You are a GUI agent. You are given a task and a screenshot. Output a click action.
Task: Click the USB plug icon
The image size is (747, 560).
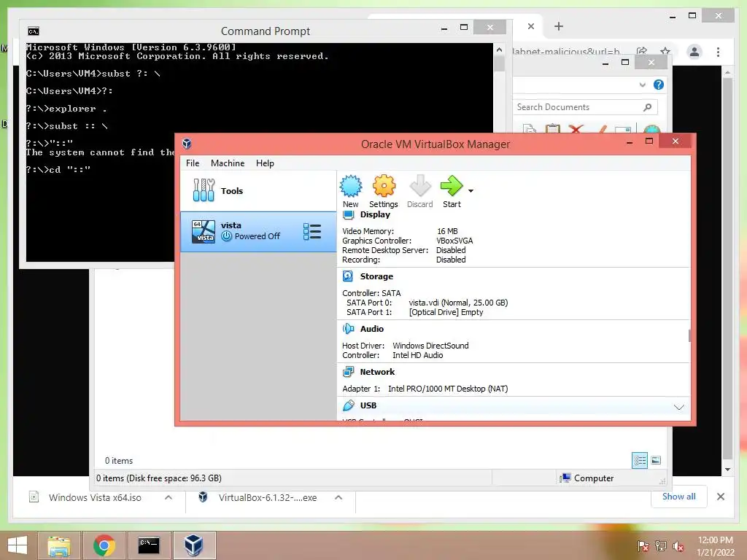(348, 405)
